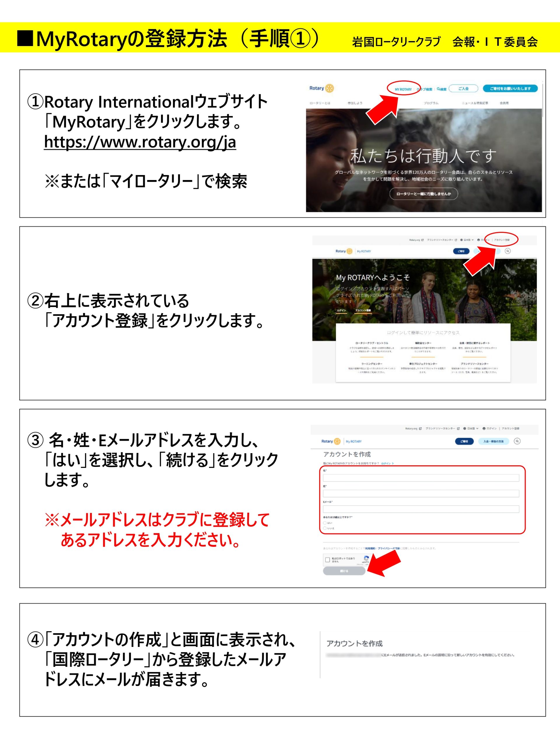This screenshot has height=747, width=560.
Task: Open the プログラム menu on Rotary homepage
Action: click(431, 103)
